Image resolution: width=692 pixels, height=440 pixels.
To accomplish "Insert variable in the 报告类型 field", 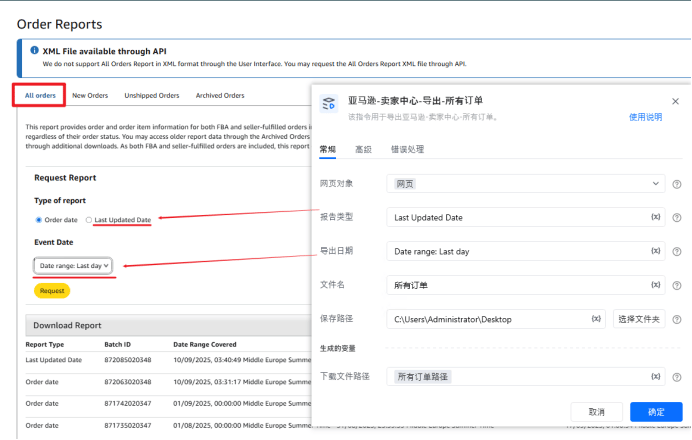I will [x=656, y=217].
